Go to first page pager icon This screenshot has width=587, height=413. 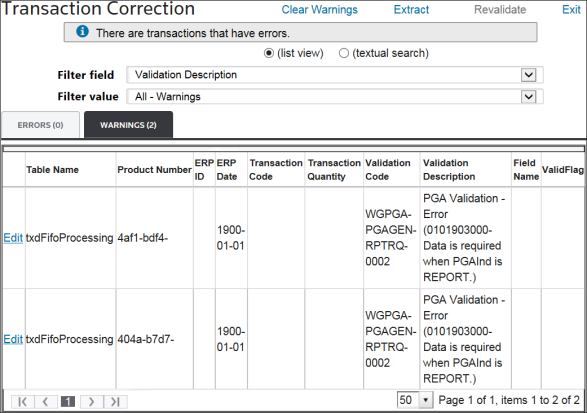tap(23, 402)
